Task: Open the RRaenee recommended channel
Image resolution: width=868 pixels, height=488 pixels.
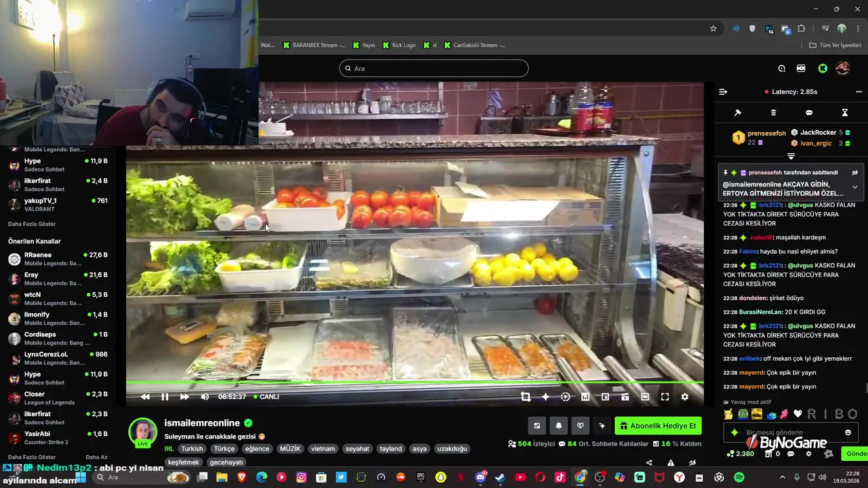Action: coord(58,259)
